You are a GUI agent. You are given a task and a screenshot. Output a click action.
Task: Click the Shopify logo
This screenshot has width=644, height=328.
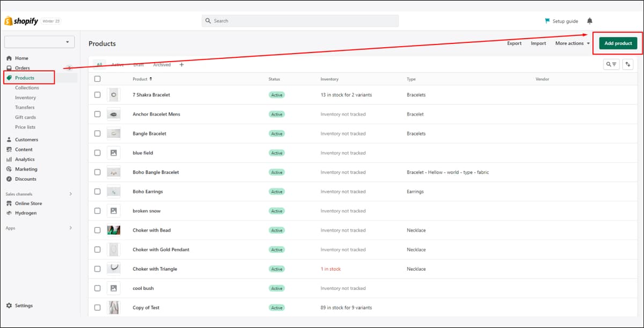(x=21, y=21)
